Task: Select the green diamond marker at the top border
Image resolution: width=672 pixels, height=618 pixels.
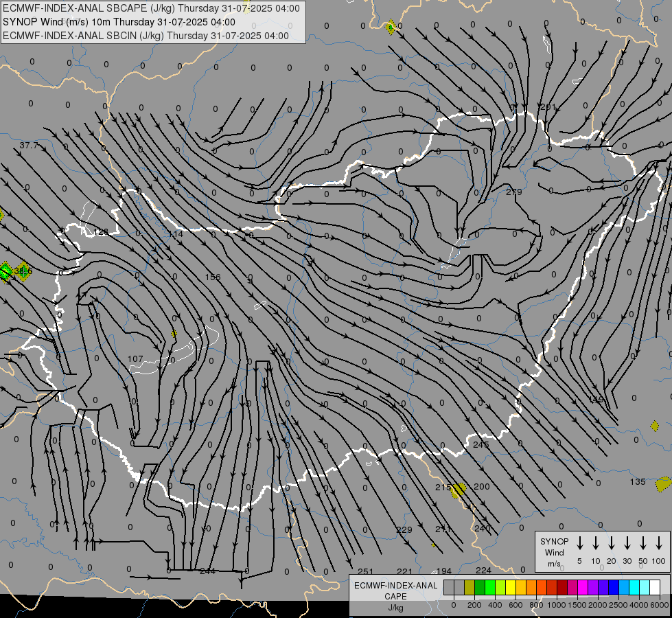Action: pyautogui.click(x=391, y=27)
